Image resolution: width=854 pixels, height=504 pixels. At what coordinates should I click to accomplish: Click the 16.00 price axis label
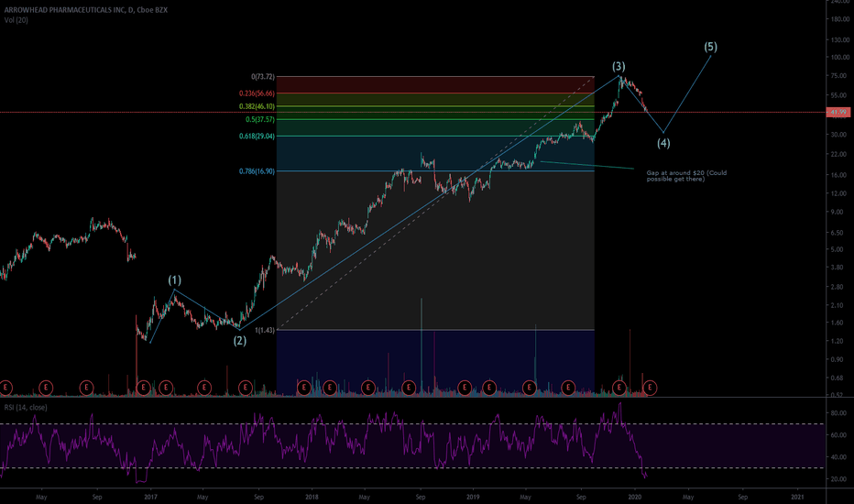point(840,175)
